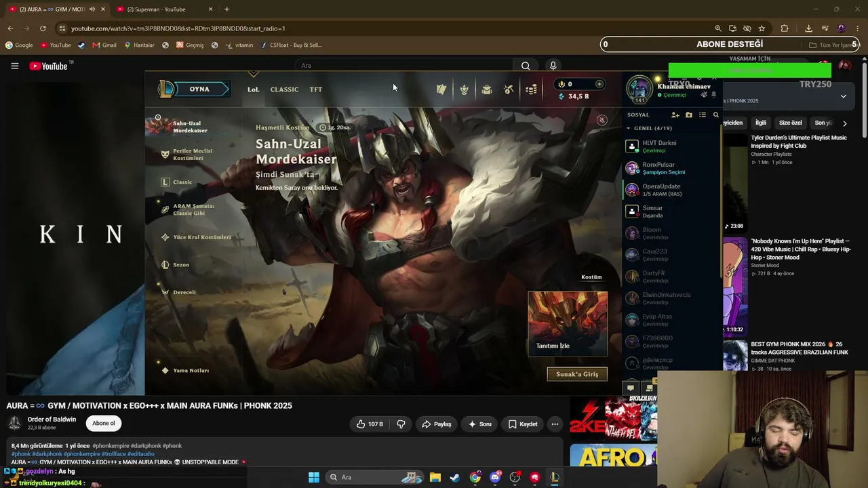Open the LoL tab in League client

[x=253, y=89]
